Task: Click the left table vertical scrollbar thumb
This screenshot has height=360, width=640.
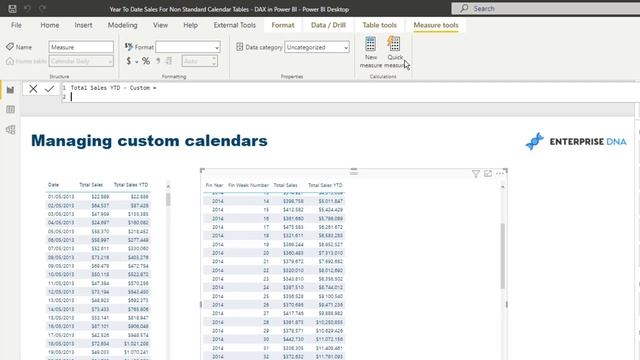Action: [x=168, y=200]
